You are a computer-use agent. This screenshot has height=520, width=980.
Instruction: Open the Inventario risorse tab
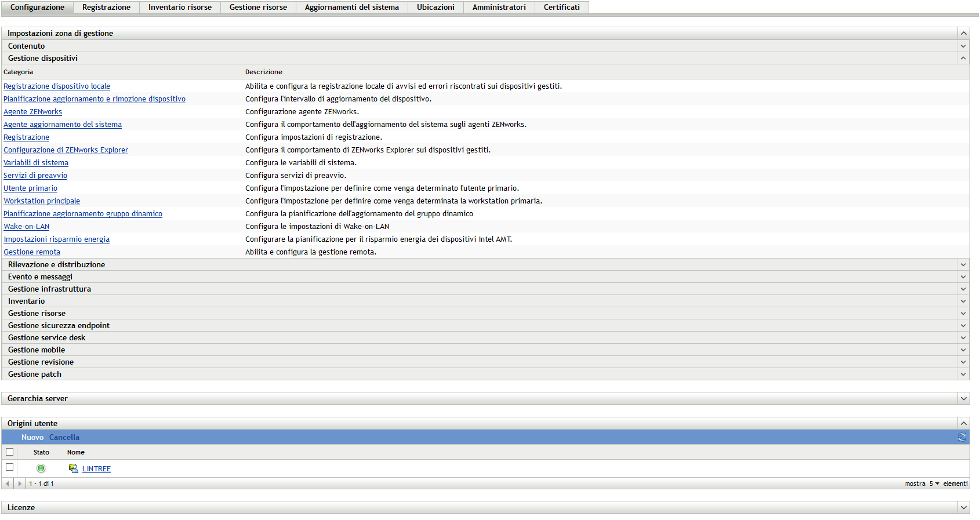click(x=180, y=7)
